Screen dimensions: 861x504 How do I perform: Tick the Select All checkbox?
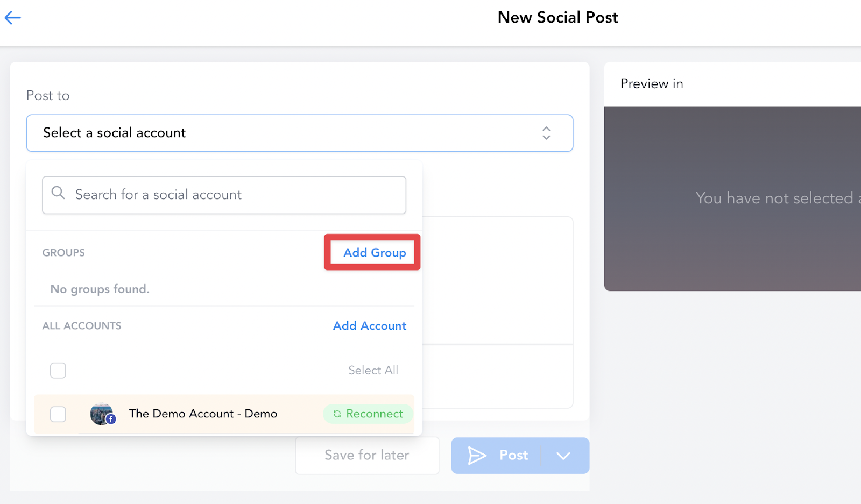click(58, 370)
